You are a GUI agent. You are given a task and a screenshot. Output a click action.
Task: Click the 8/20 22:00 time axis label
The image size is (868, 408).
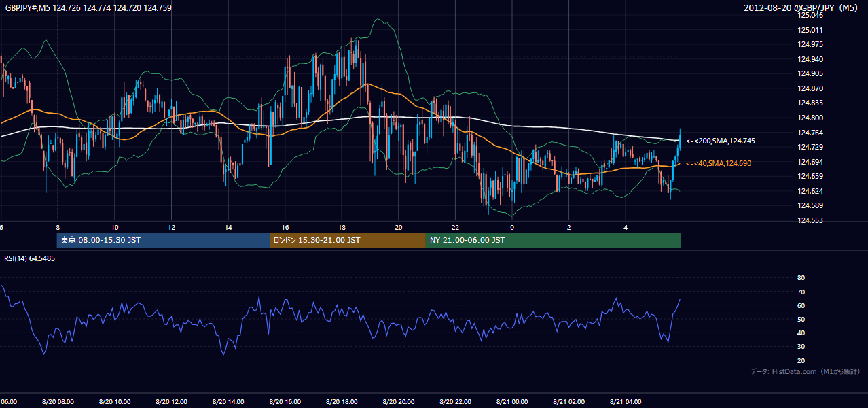(x=455, y=402)
